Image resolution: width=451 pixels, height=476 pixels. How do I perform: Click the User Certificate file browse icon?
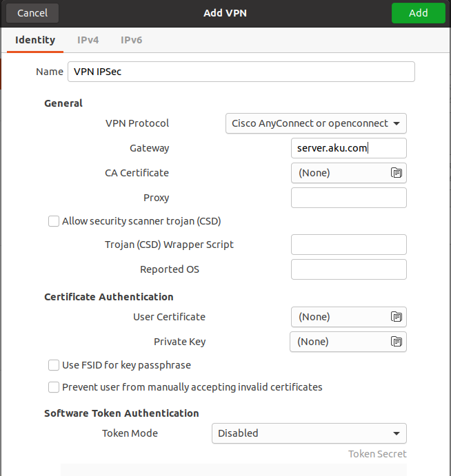397,317
